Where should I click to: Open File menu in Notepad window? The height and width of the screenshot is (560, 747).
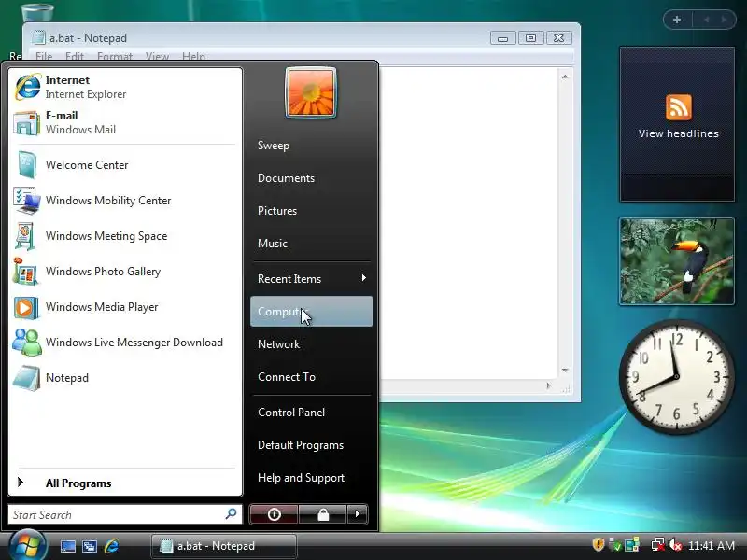pos(44,56)
